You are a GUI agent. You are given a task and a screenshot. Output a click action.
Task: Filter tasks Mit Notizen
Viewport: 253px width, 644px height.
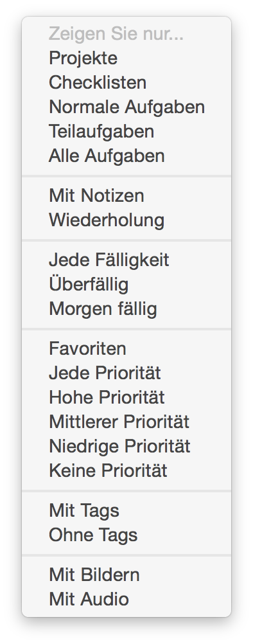(x=126, y=195)
